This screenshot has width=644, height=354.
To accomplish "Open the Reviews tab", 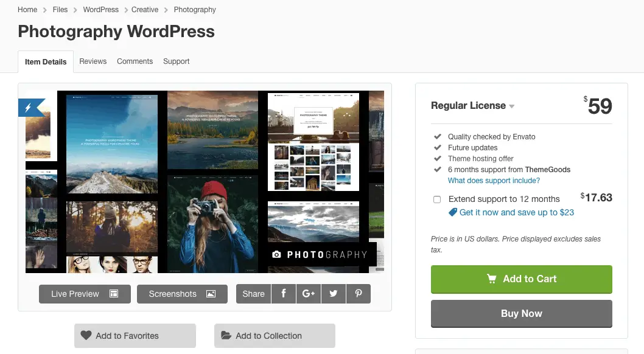I will [x=93, y=61].
